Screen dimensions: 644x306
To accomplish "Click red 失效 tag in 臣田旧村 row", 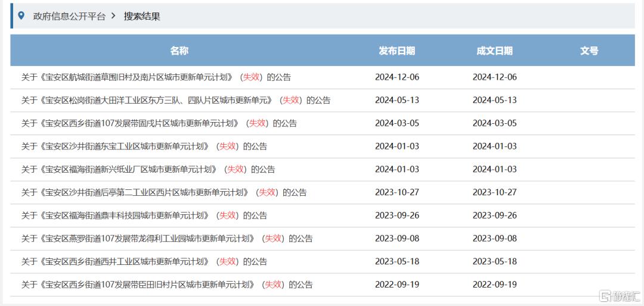I will coord(273,284).
